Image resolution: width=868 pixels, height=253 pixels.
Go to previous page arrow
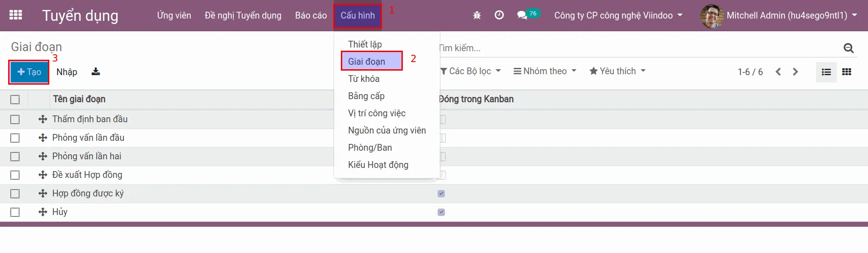click(x=778, y=72)
